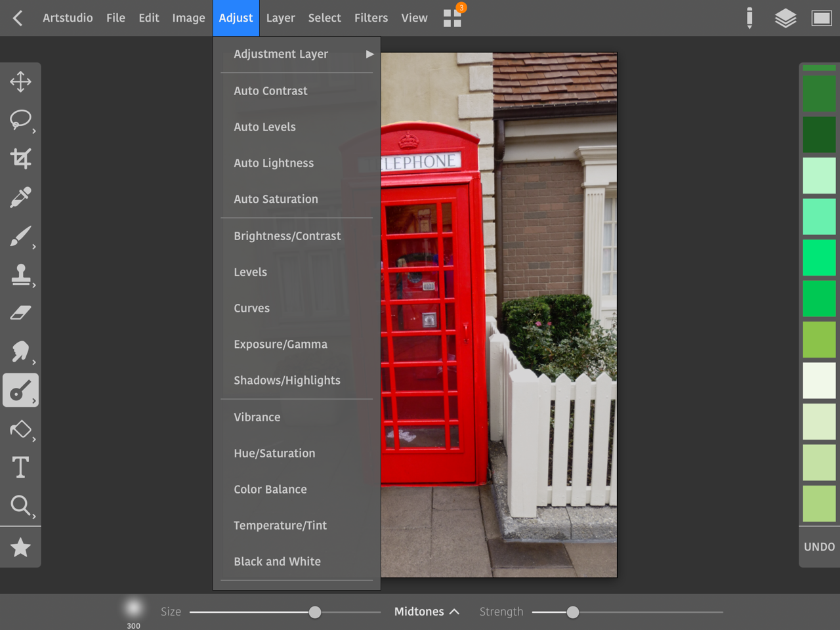Image resolution: width=840 pixels, height=630 pixels.
Task: Select the Move tool
Action: click(20, 82)
